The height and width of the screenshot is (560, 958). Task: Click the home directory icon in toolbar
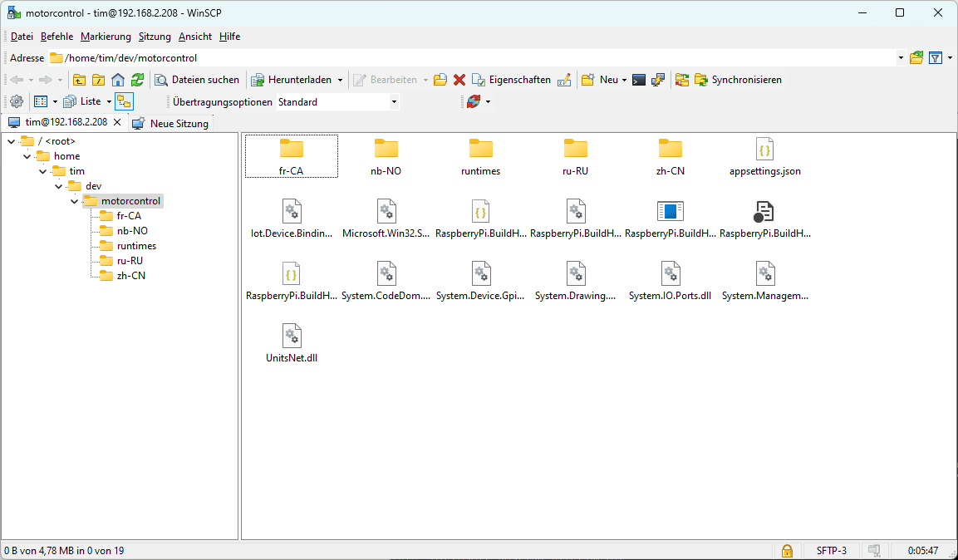(118, 80)
